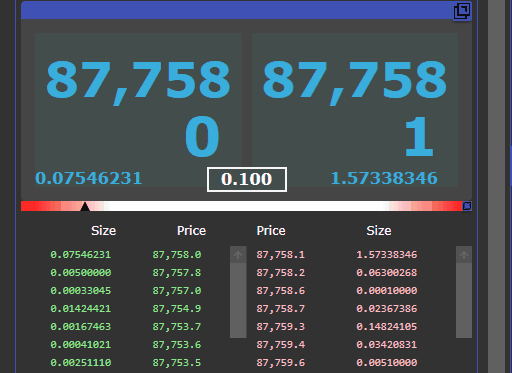Click the ask price tile 87,758 1
Viewport: 512px width, 373px height.
click(355, 110)
